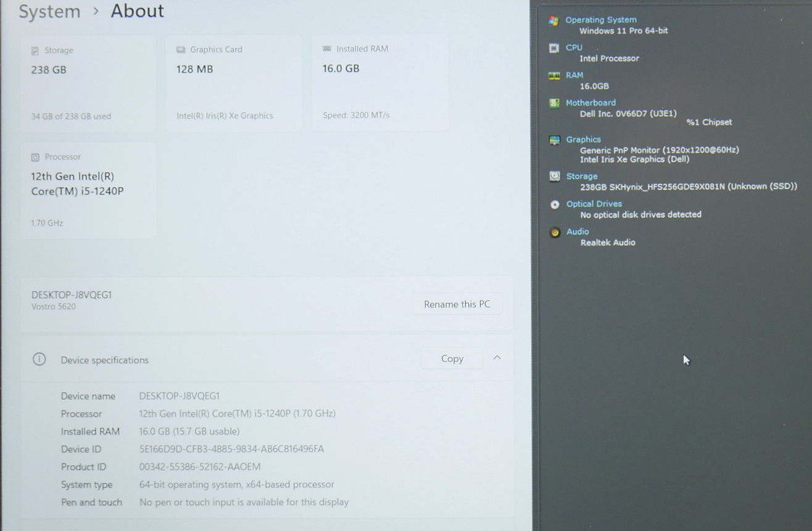
Task: Click the Device specifications info icon
Action: 39,359
